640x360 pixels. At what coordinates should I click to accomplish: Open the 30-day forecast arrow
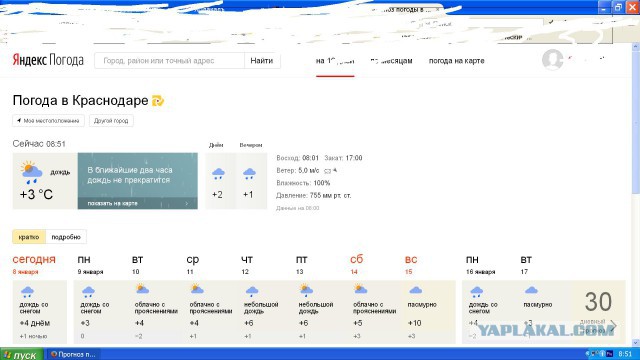pyautogui.click(x=613, y=325)
